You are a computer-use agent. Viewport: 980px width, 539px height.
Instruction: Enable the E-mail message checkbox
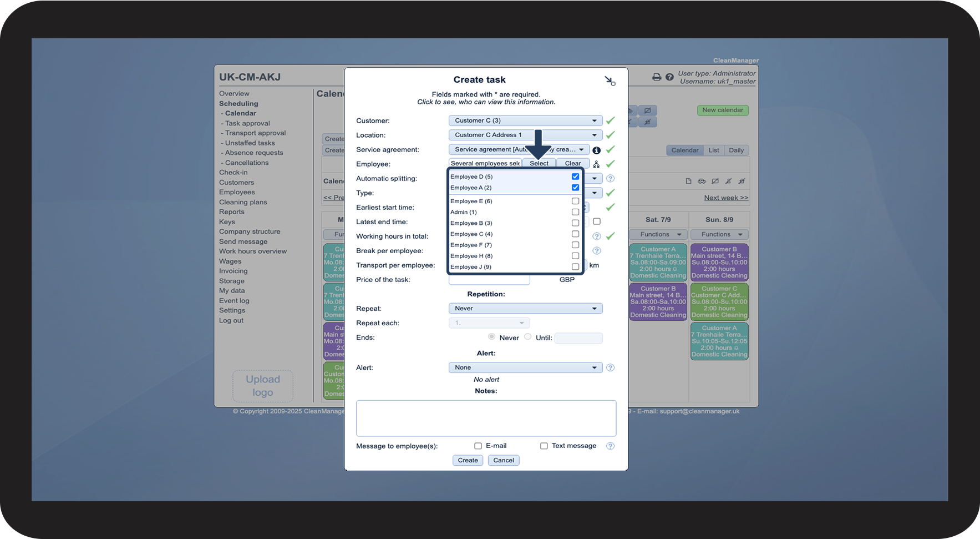click(478, 446)
